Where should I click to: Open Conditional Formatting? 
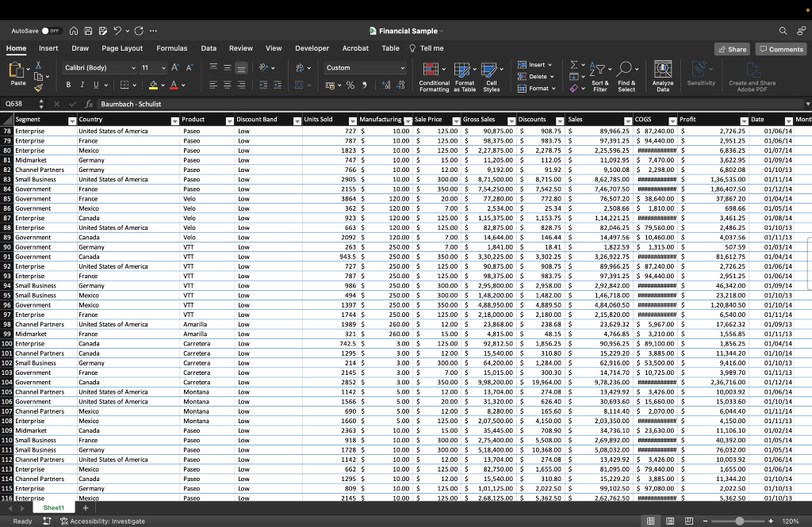point(434,77)
